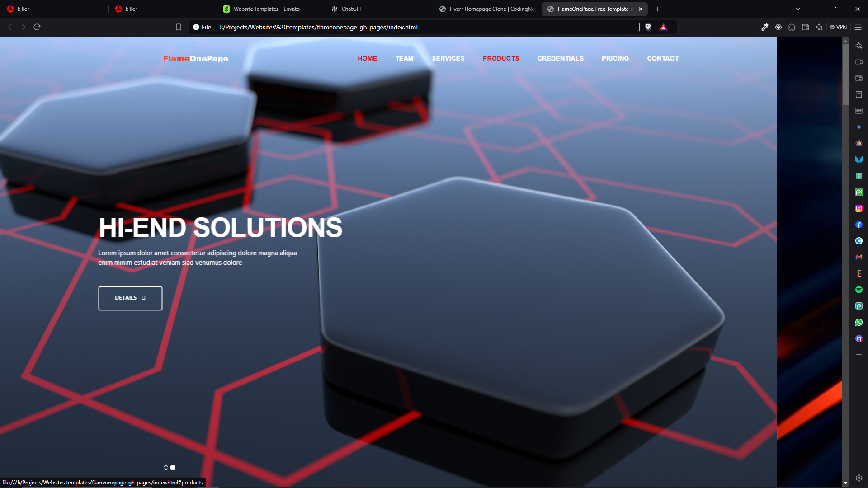Reload the current page
The height and width of the screenshot is (488, 868).
[x=37, y=27]
